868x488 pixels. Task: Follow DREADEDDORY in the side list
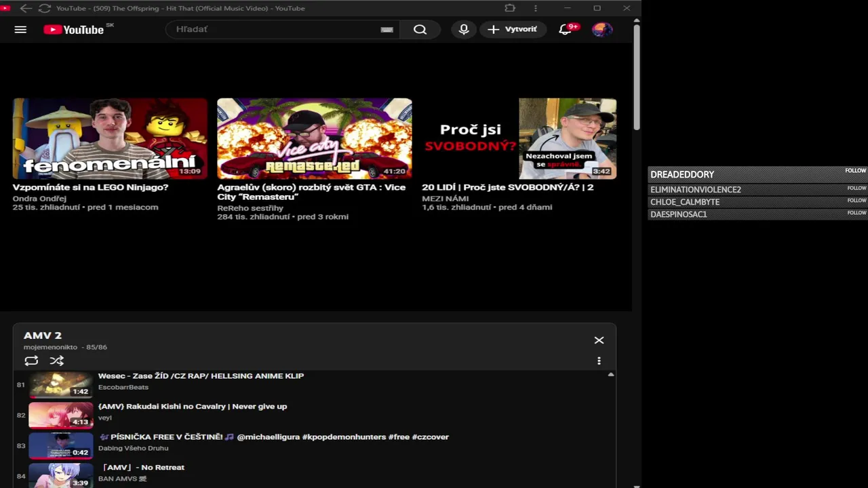pos(856,171)
